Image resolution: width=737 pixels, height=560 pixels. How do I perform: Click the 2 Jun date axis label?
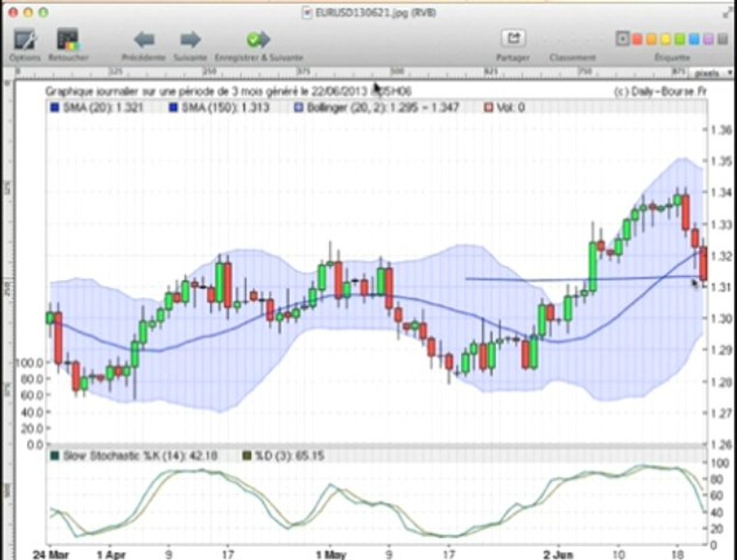coord(558,555)
